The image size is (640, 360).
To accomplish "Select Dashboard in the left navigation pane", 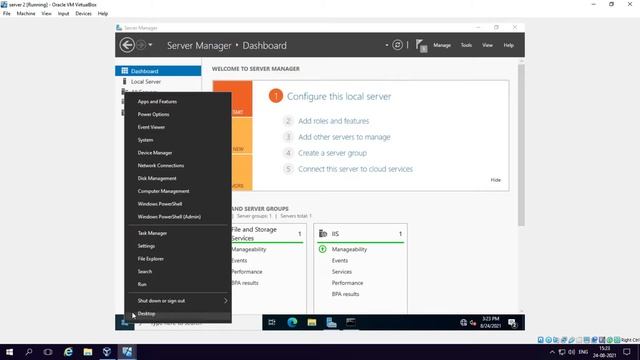I will (158, 71).
